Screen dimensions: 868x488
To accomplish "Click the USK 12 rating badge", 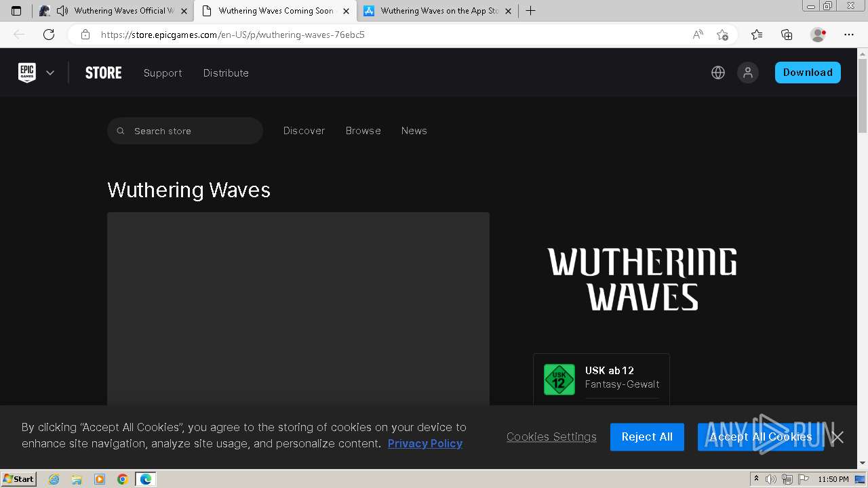I will click(x=559, y=380).
